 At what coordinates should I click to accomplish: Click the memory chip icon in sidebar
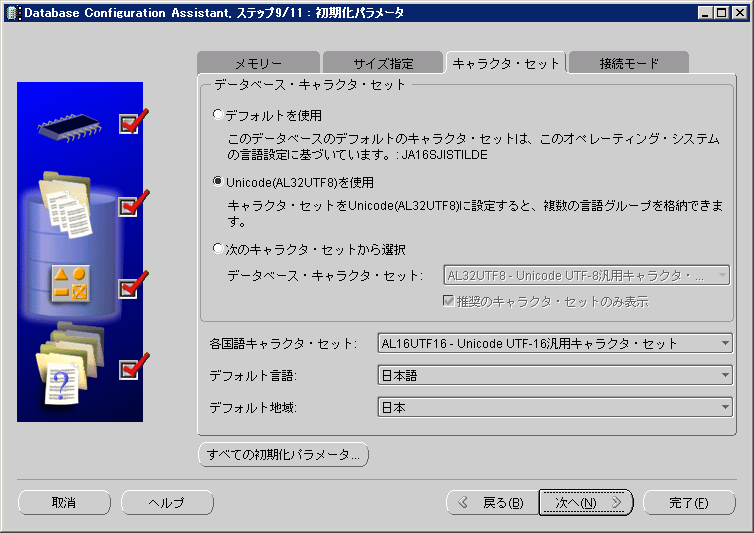pos(69,127)
